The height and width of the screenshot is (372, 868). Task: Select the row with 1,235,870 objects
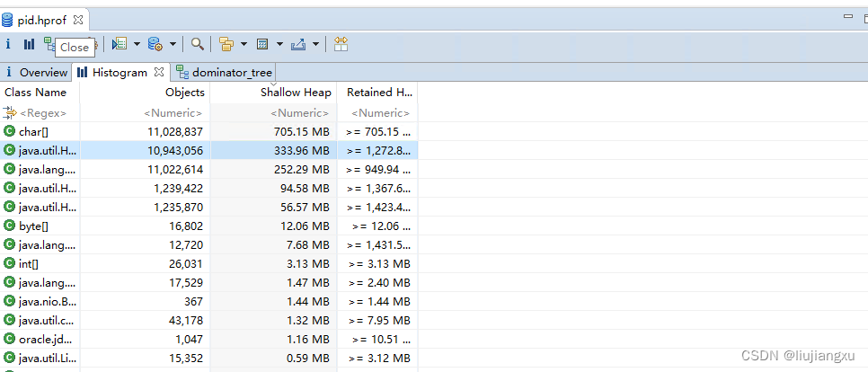click(x=208, y=207)
